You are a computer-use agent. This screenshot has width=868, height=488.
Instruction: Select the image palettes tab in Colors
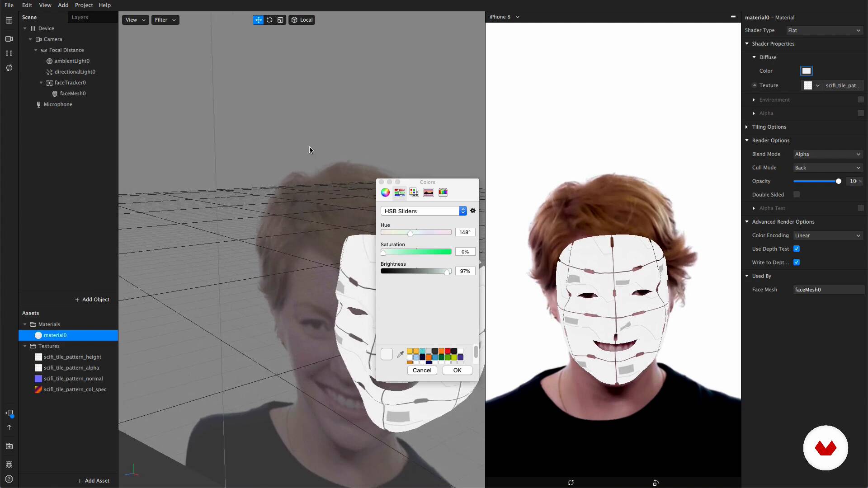coord(429,192)
